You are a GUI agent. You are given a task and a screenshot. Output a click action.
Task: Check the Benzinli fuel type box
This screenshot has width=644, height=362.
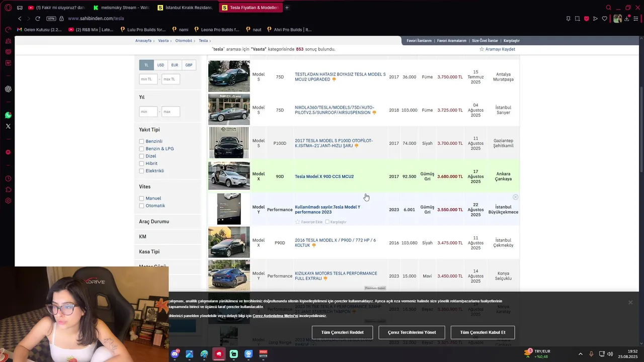[141, 142]
